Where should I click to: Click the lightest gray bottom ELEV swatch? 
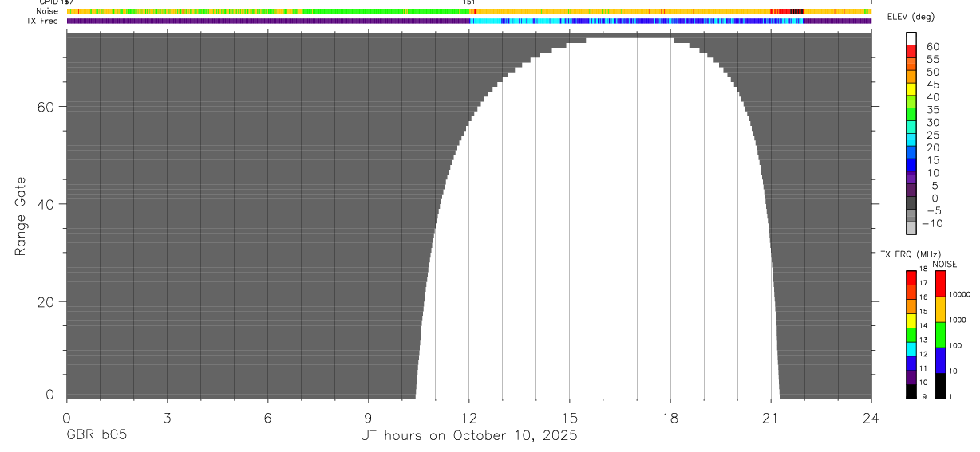click(x=911, y=228)
